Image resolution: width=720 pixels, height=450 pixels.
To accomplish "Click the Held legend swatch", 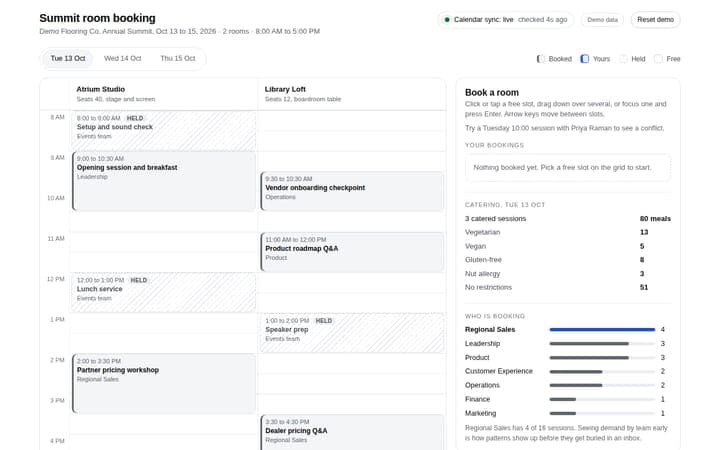I will [623, 59].
